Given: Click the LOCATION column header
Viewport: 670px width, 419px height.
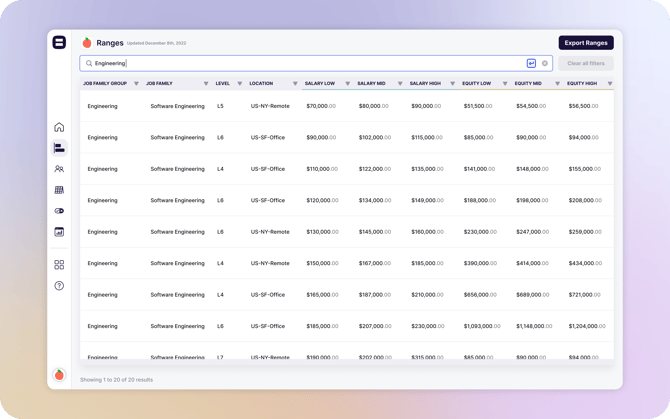Looking at the screenshot, I should pos(261,83).
